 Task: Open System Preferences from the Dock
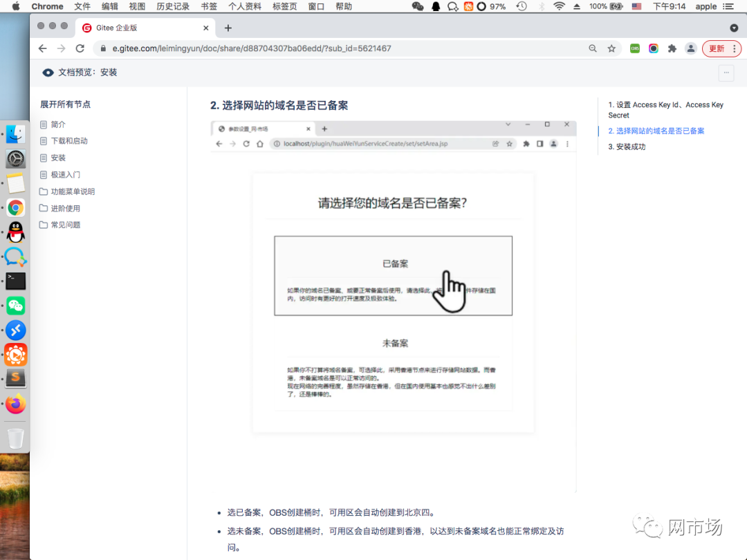15,158
